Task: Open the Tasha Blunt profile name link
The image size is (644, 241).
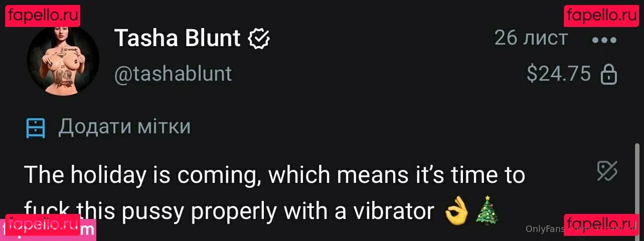Action: tap(178, 39)
